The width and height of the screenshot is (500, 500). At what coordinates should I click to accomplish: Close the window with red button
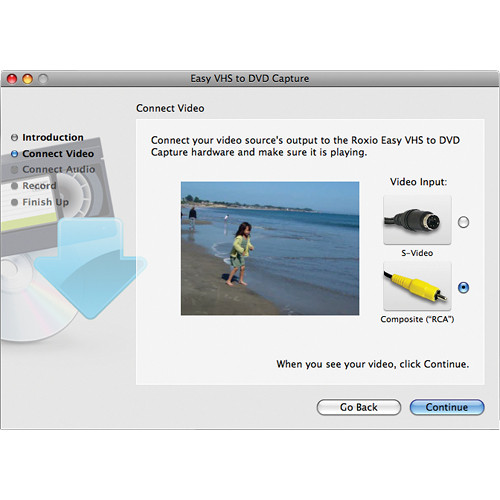point(12,79)
